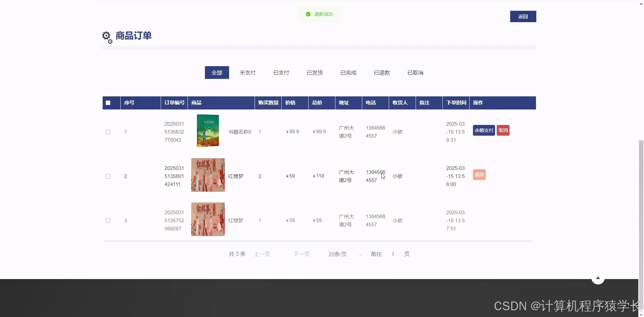
Task: Toggle the select-all checkbox in table header
Action: point(108,103)
